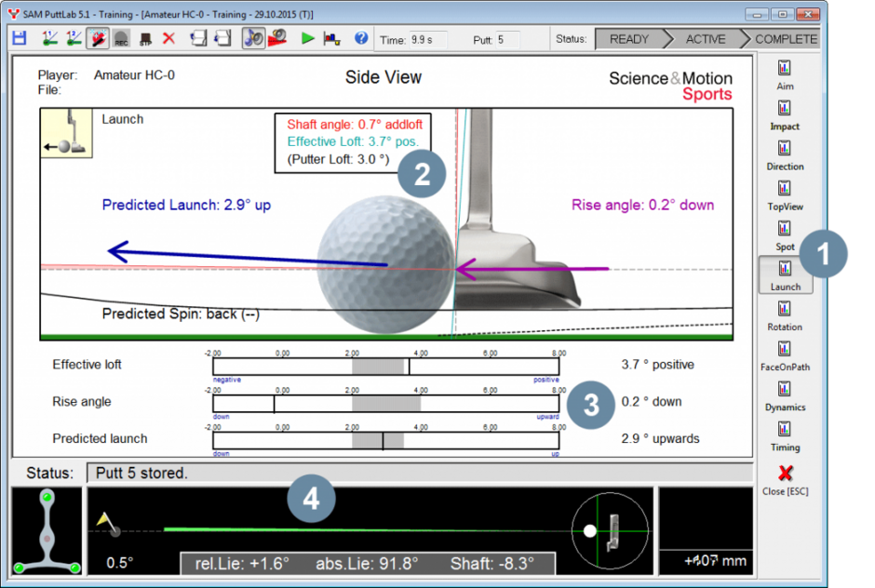Viewport: 875px width, 588px height.
Task: Click the Rise angle bar gauge
Action: [385, 404]
